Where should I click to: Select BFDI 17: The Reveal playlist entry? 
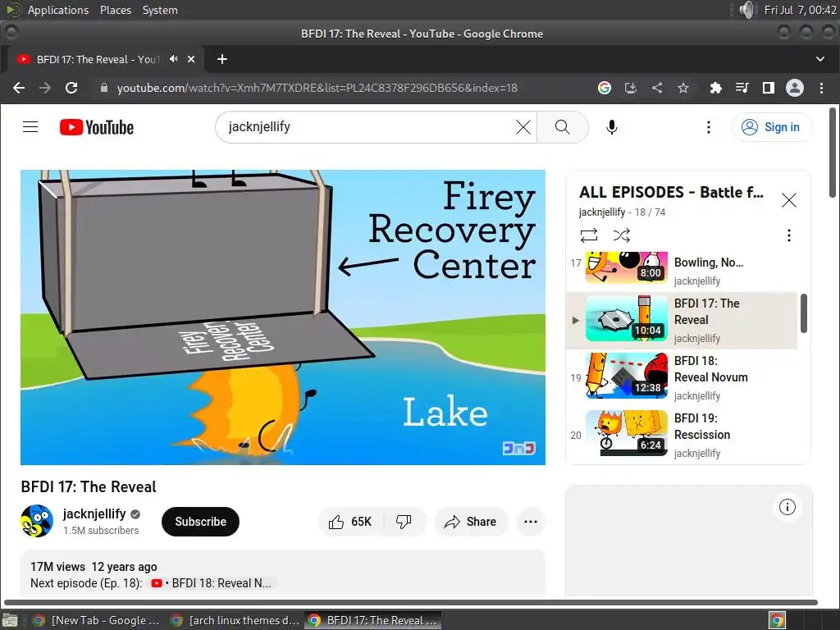682,321
